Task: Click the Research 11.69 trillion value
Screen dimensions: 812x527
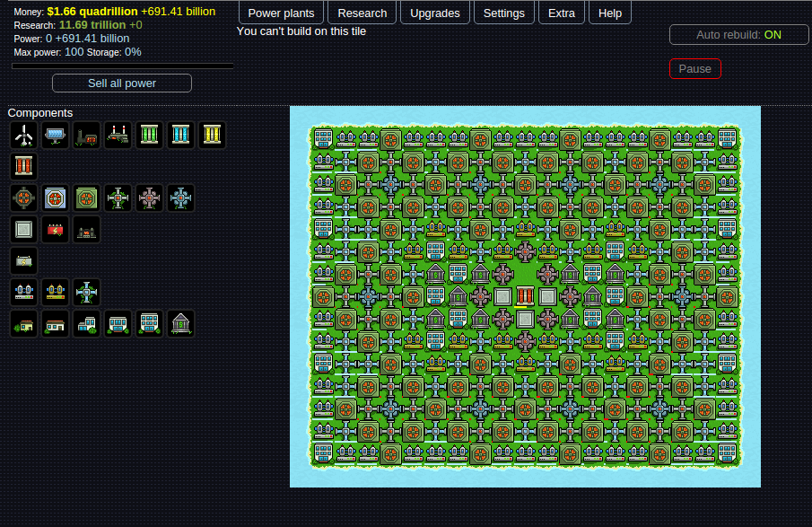Action: 92,25
